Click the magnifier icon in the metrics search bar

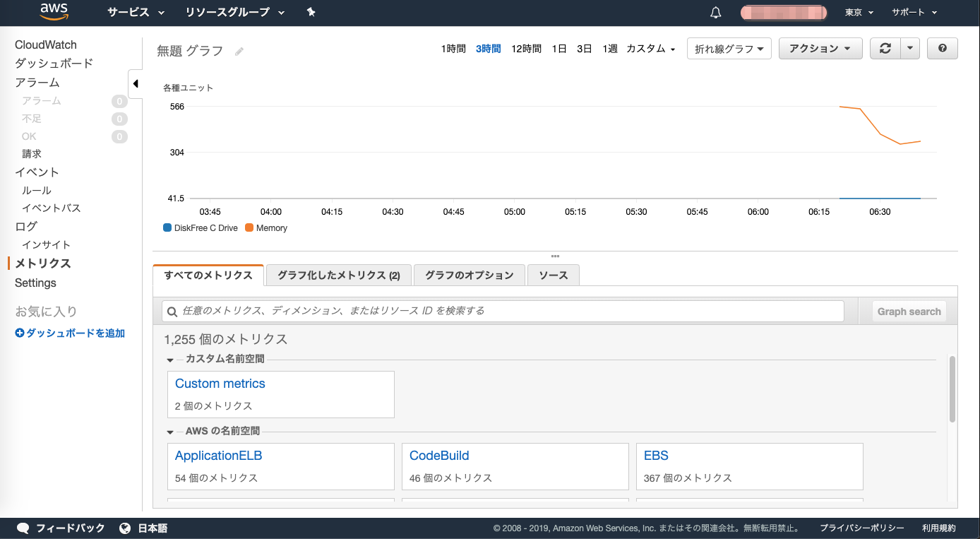[x=172, y=311]
